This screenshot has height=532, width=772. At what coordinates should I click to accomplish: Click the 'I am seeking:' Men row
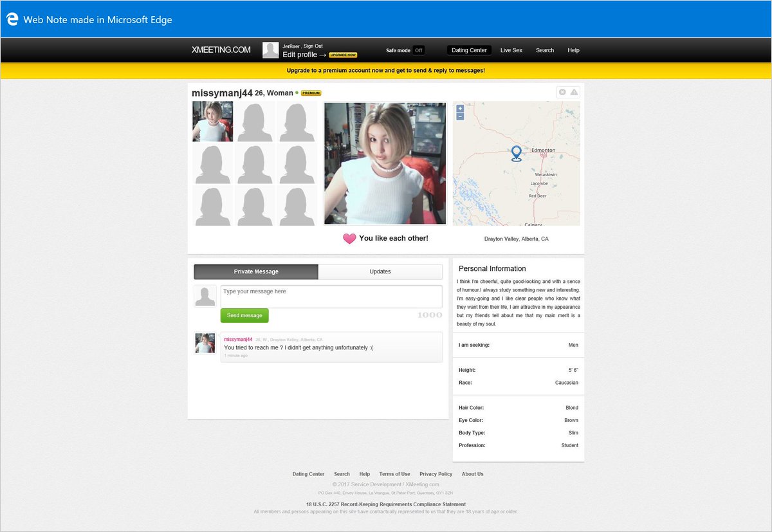pos(519,345)
